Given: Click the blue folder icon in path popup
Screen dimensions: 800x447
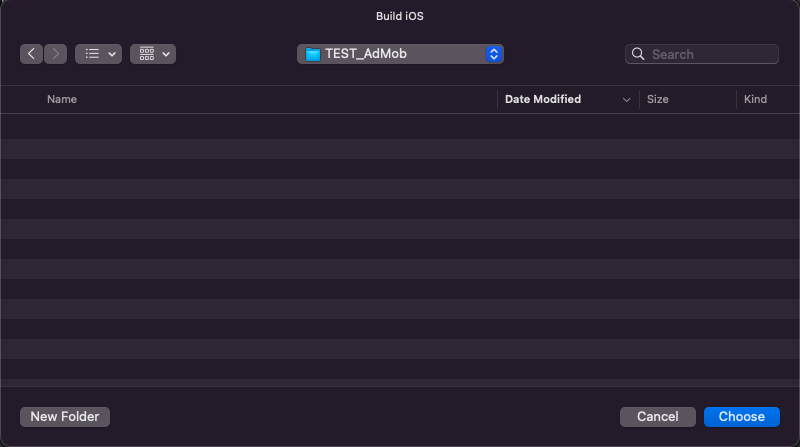Looking at the screenshot, I should click(312, 54).
